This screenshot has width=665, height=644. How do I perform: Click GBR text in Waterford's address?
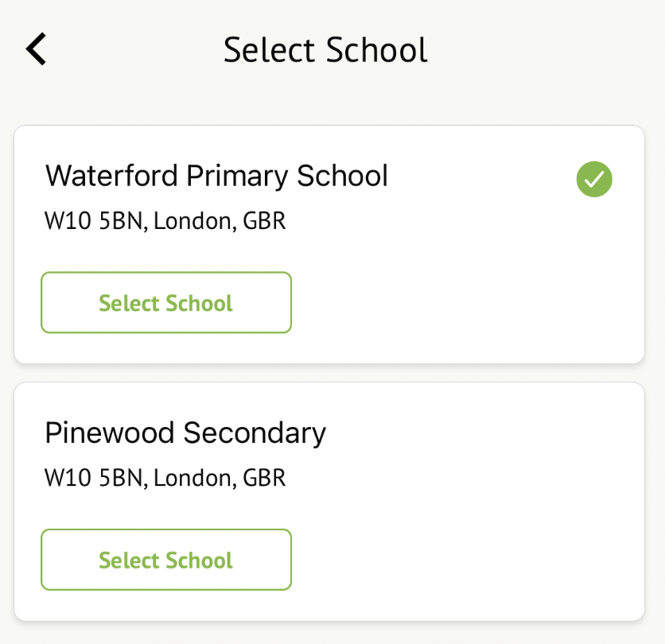point(264,220)
